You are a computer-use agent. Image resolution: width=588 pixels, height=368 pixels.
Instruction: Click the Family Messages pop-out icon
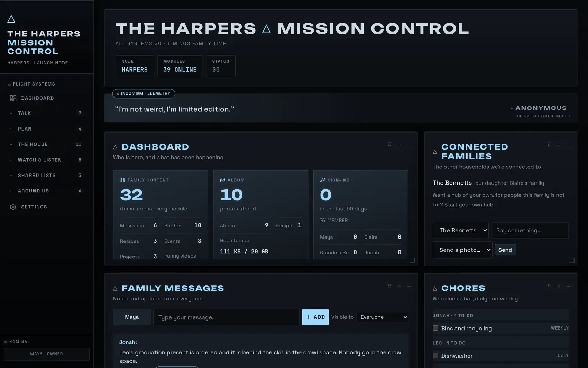[399, 286]
